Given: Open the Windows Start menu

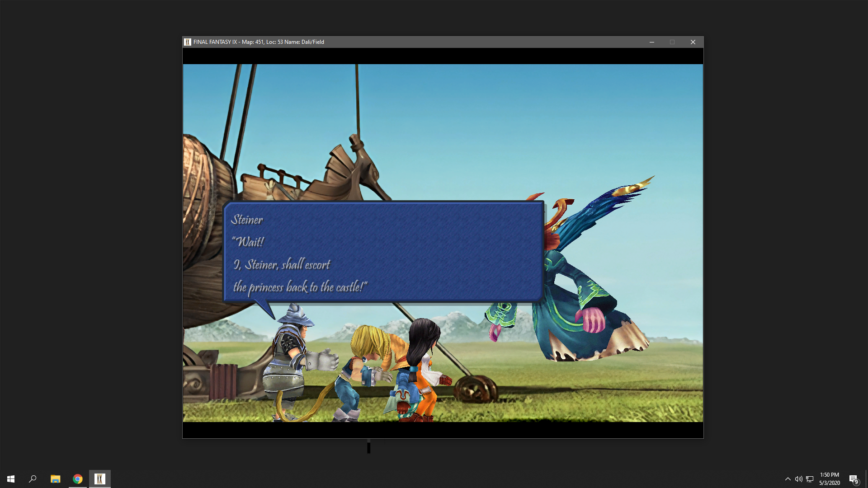Looking at the screenshot, I should point(11,479).
